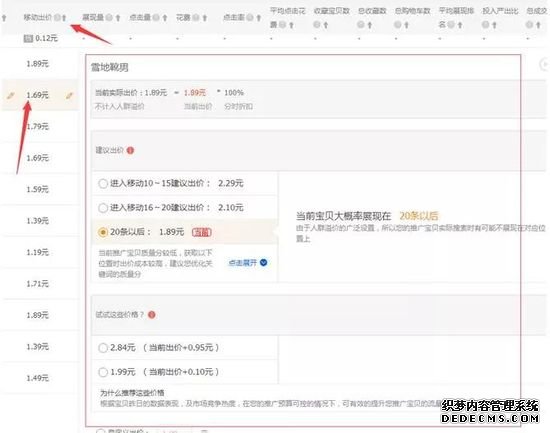This screenshot has height=433, width=550.
Task: Click the help icon next to 移动出价 header
Action: click(x=57, y=17)
